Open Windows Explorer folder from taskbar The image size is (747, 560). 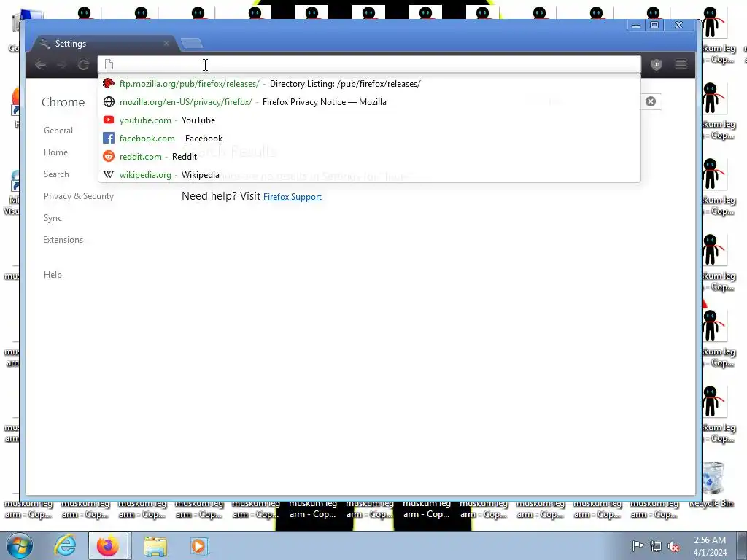point(155,545)
